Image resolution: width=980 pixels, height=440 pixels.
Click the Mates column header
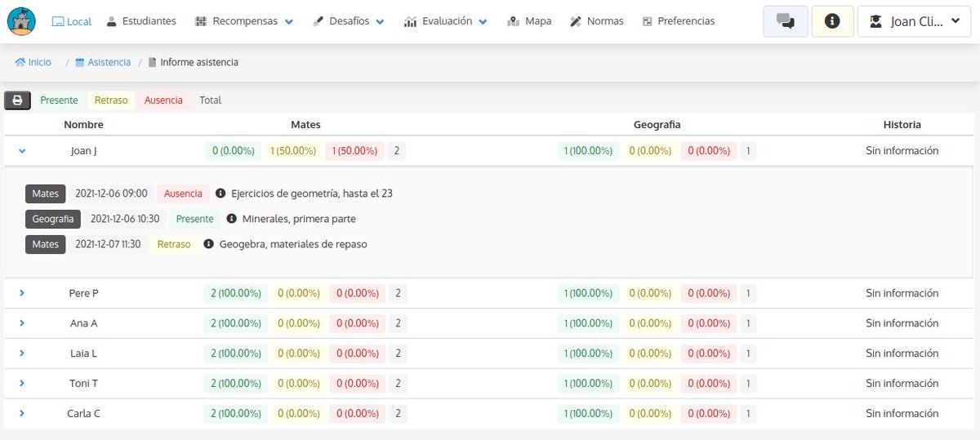pyautogui.click(x=305, y=125)
